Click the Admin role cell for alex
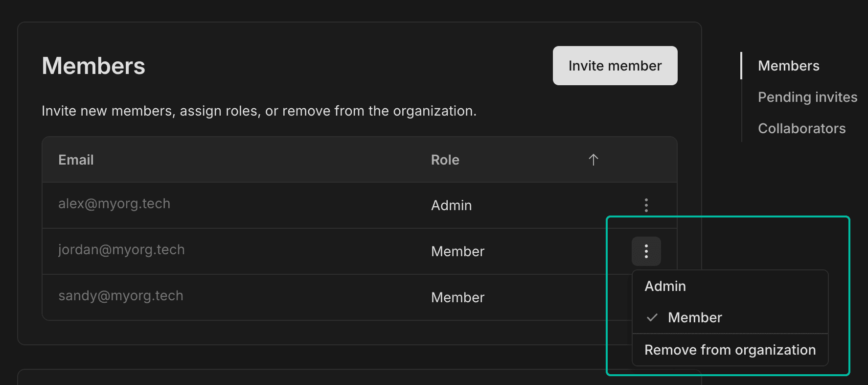The width and height of the screenshot is (868, 385). click(x=451, y=205)
